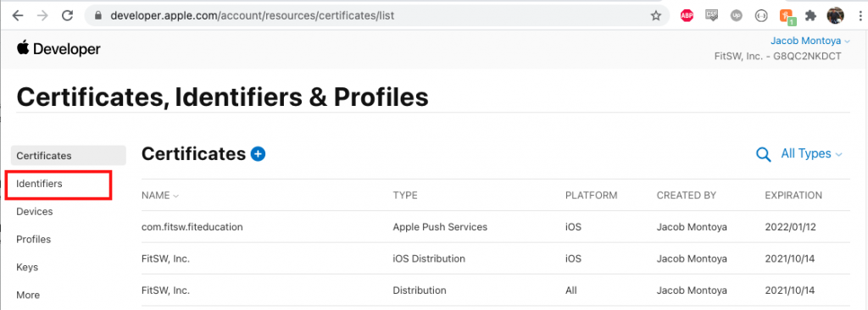Click the platform cell reading All
Screen dimensions: 868x310
pos(571,290)
